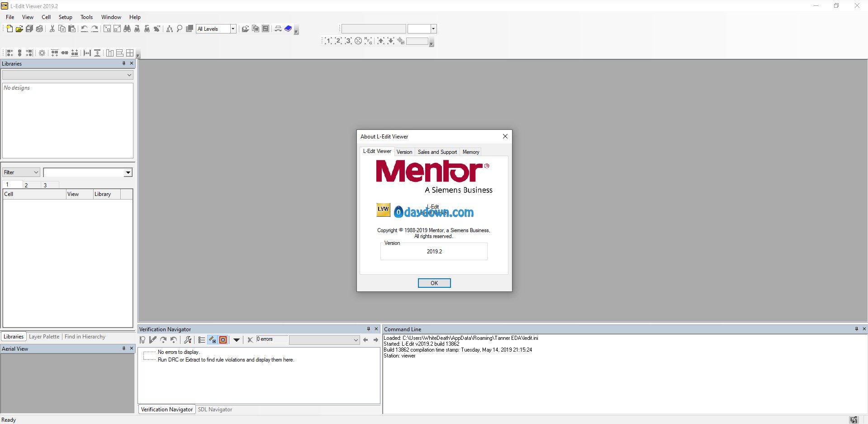Open a file with the yellow folder icon
This screenshot has width=868, height=424.
click(19, 29)
